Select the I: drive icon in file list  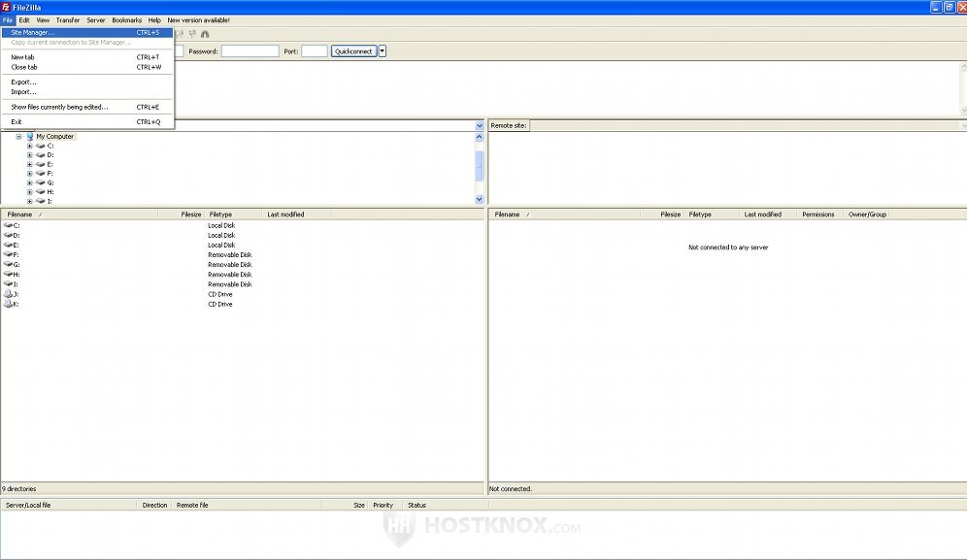pyautogui.click(x=8, y=284)
